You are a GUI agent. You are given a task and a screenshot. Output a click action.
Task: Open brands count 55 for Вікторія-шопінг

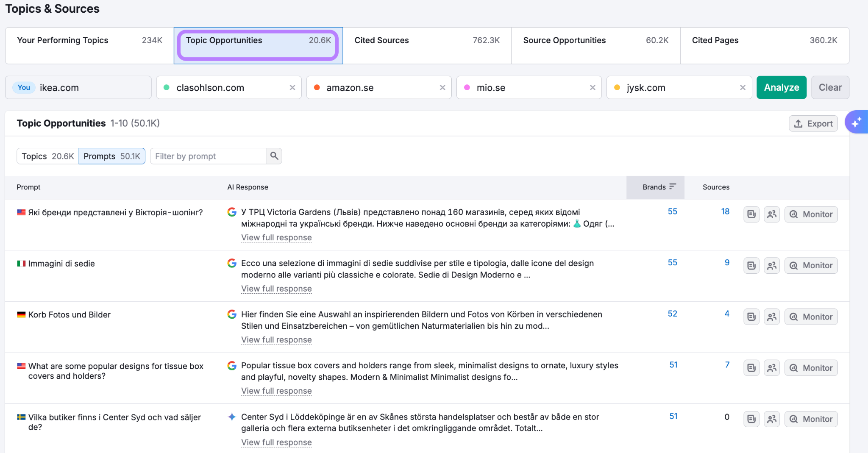pyautogui.click(x=672, y=211)
